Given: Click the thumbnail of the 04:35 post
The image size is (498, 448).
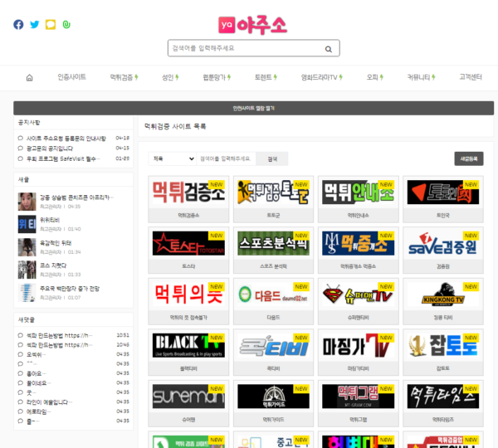Looking at the screenshot, I should coord(27,202).
